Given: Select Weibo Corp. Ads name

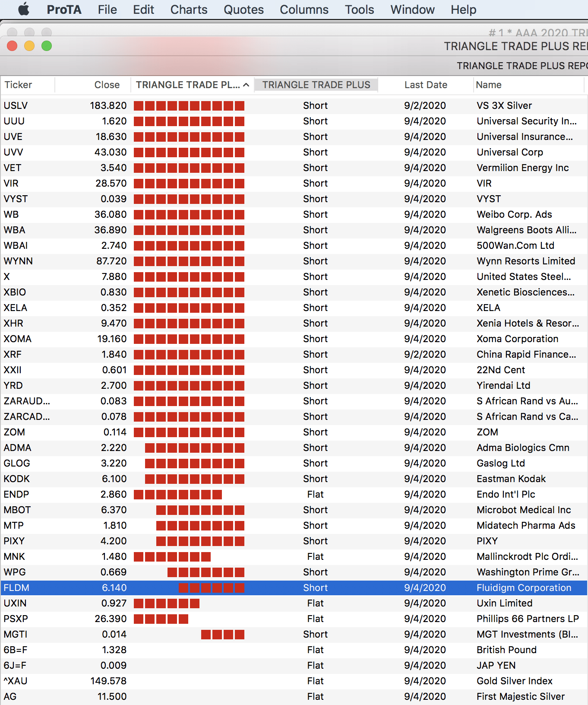Looking at the screenshot, I should click(514, 214).
